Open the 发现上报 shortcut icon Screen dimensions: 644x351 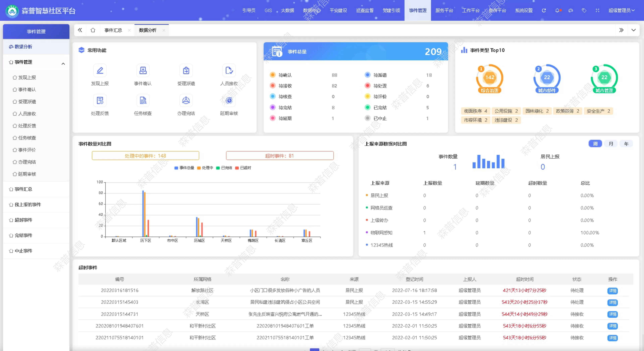click(100, 70)
